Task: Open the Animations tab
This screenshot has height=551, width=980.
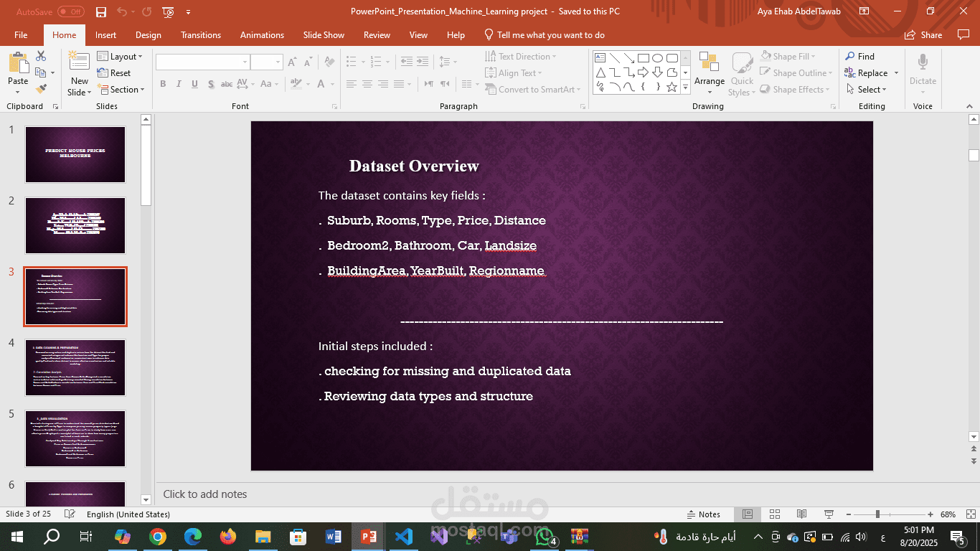Action: tap(262, 34)
